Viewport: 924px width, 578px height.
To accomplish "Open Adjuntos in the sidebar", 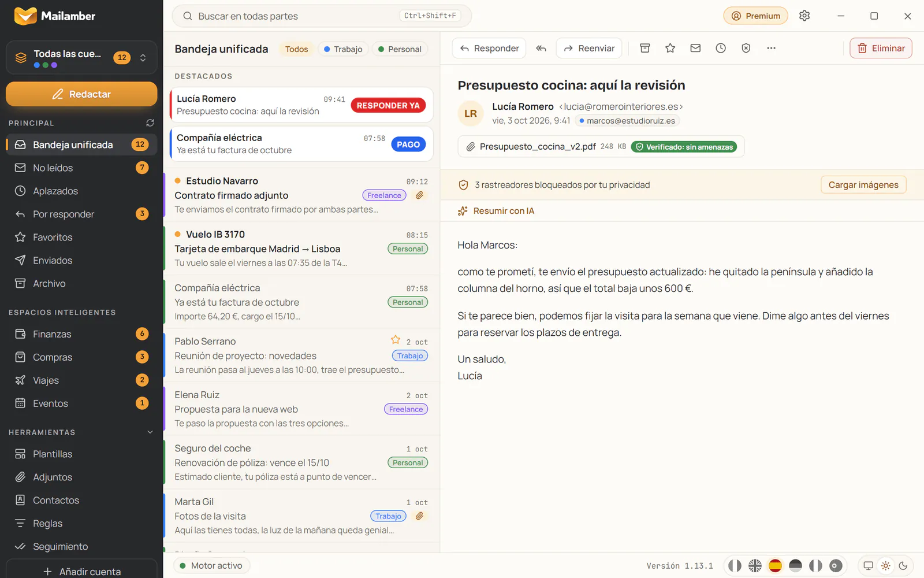I will point(81,477).
